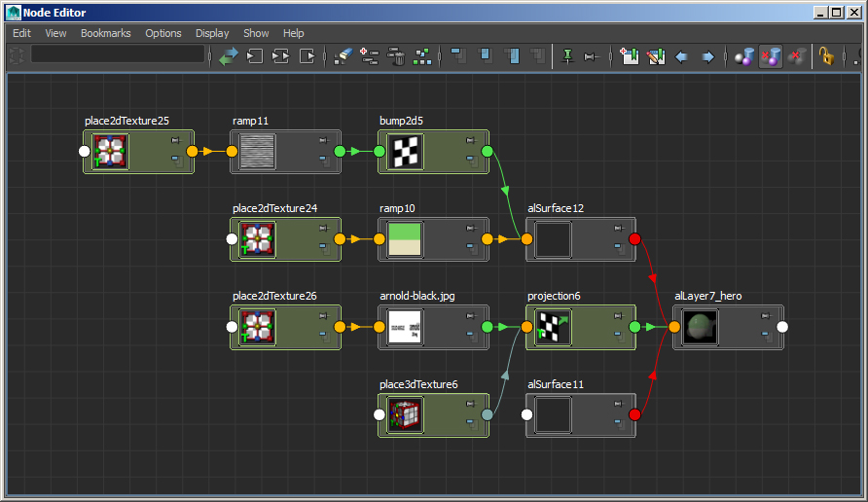The width and height of the screenshot is (868, 502).
Task: Toggle the padlock icon in the toolbar
Action: [x=826, y=56]
